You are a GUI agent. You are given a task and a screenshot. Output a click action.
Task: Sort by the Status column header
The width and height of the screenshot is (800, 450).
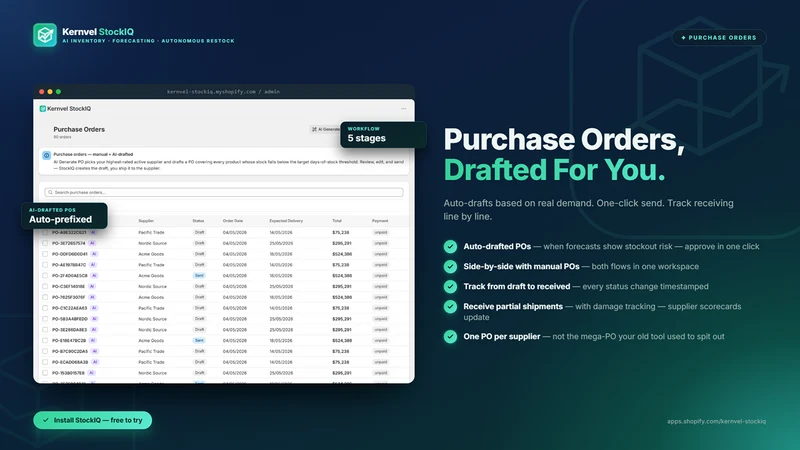[x=198, y=221]
